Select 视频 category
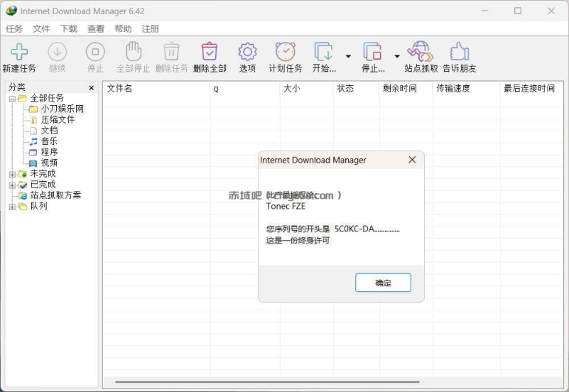 coord(49,163)
